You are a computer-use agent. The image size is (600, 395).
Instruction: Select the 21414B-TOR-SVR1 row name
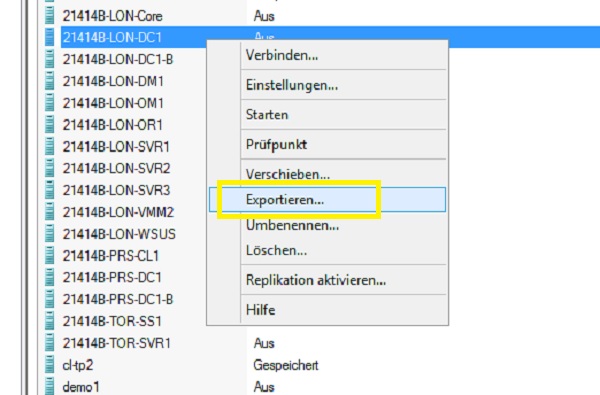coord(116,343)
